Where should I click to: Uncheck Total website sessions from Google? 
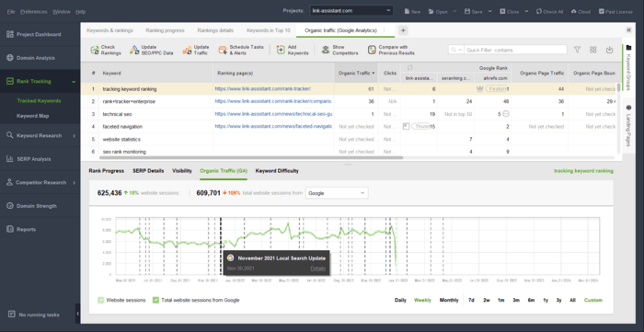coord(155,300)
